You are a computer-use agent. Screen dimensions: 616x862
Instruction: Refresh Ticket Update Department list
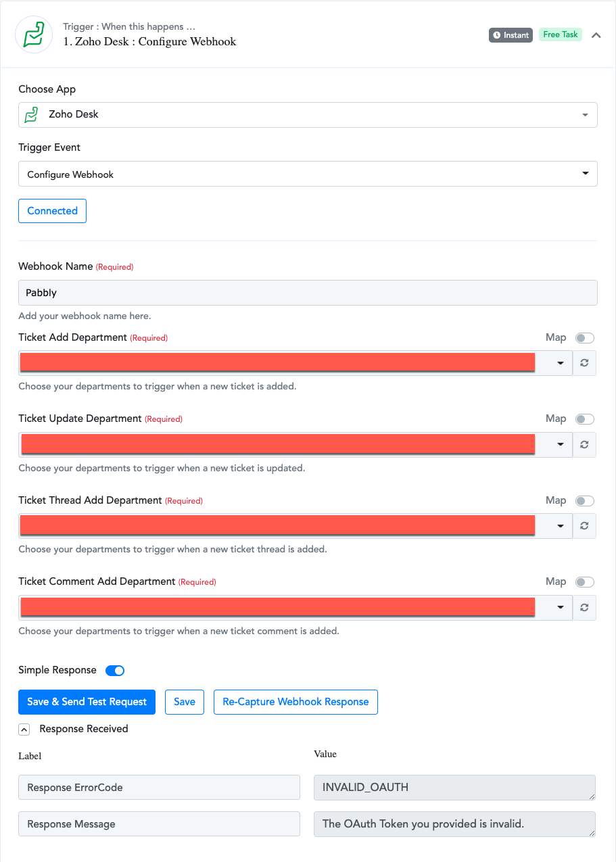point(584,444)
